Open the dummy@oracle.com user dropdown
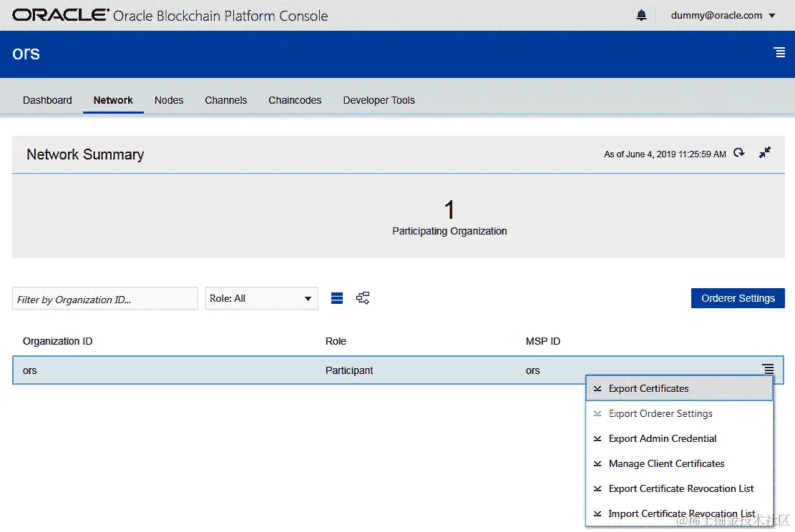Screen dimensions: 795x532 click(x=723, y=15)
